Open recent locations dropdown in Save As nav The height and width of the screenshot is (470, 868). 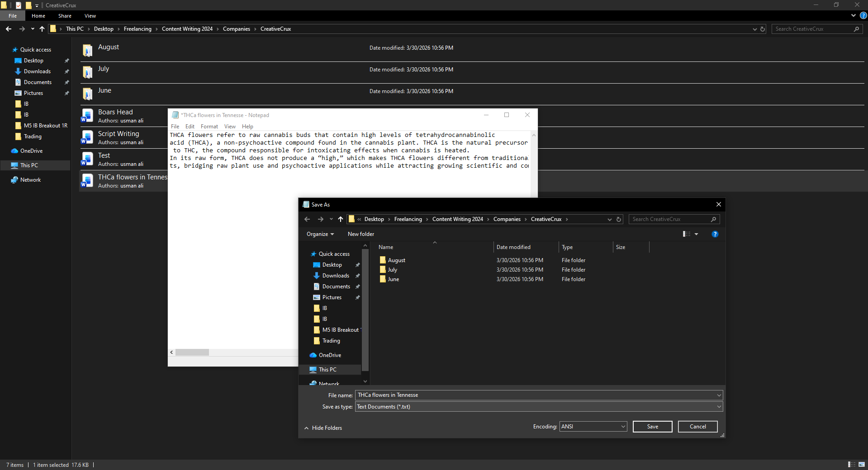331,219
